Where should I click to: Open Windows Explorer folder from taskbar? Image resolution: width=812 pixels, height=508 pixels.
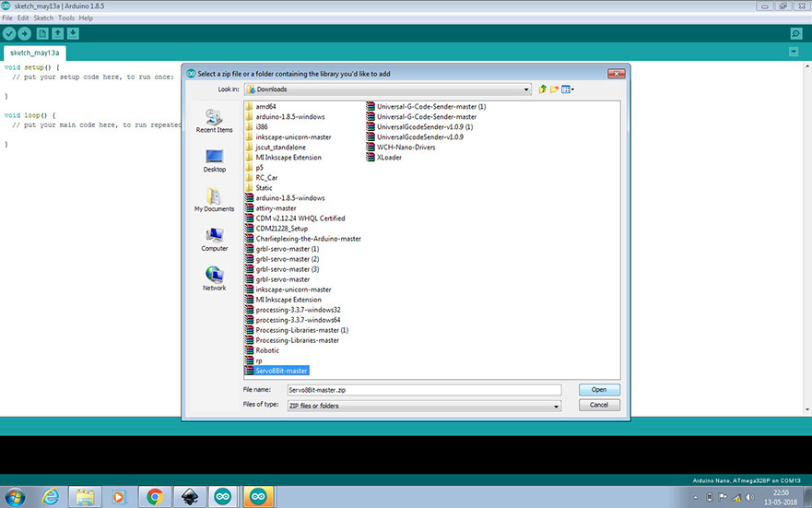85,497
